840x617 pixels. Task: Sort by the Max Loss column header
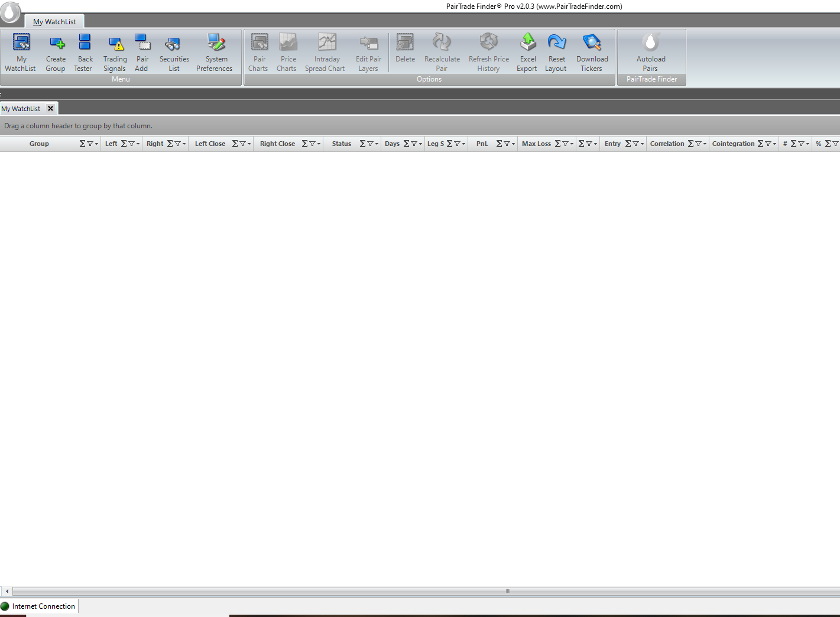click(536, 144)
